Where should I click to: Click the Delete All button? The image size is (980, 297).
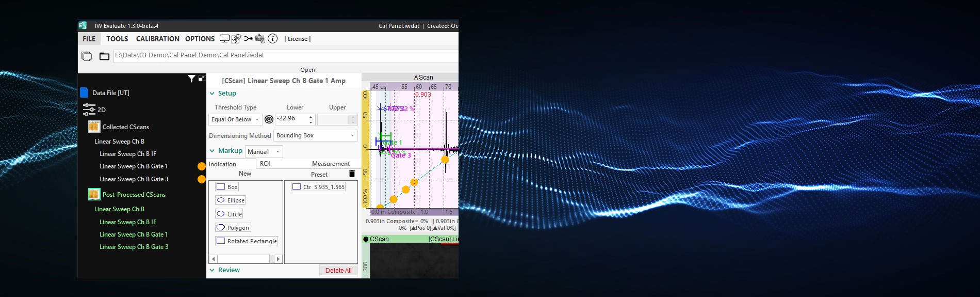(x=338, y=271)
